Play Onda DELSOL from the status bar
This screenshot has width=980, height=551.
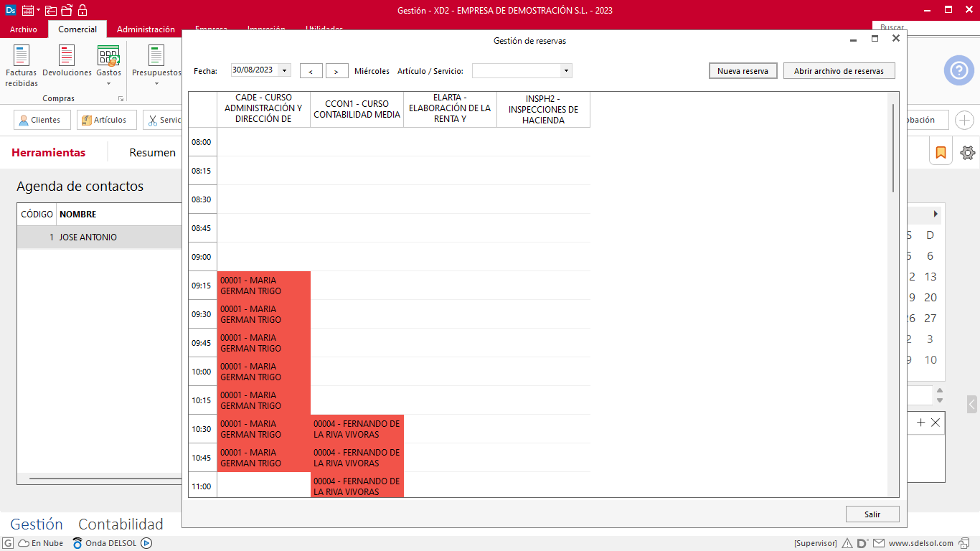[x=146, y=543]
